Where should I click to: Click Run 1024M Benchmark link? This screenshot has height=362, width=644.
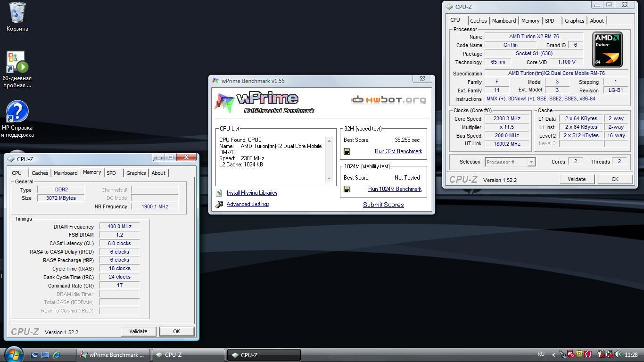[x=395, y=189]
